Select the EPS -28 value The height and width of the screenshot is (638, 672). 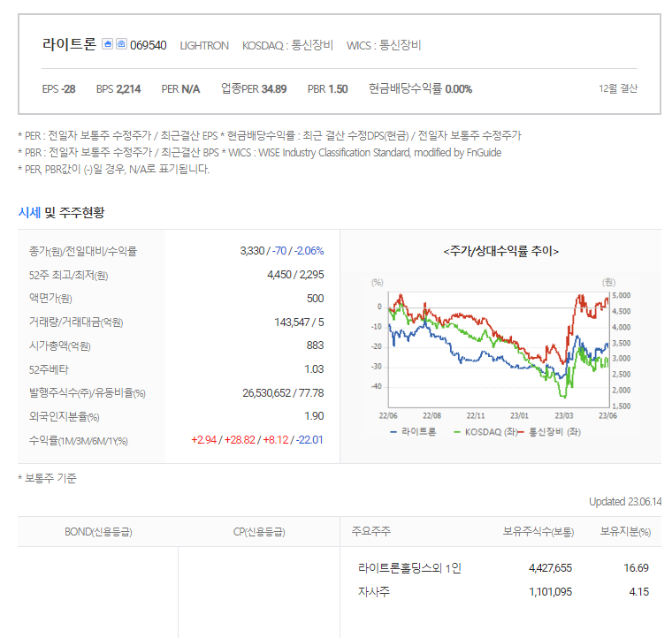(58, 89)
